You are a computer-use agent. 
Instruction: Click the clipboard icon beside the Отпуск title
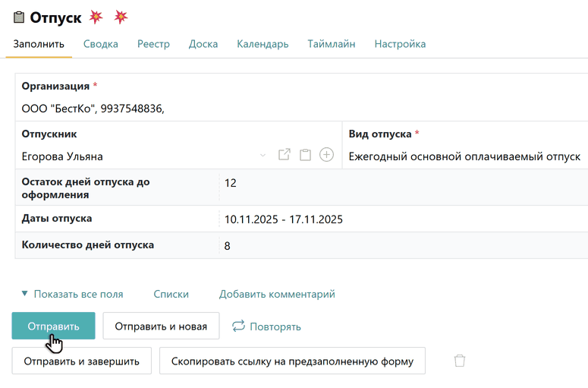[x=19, y=17]
